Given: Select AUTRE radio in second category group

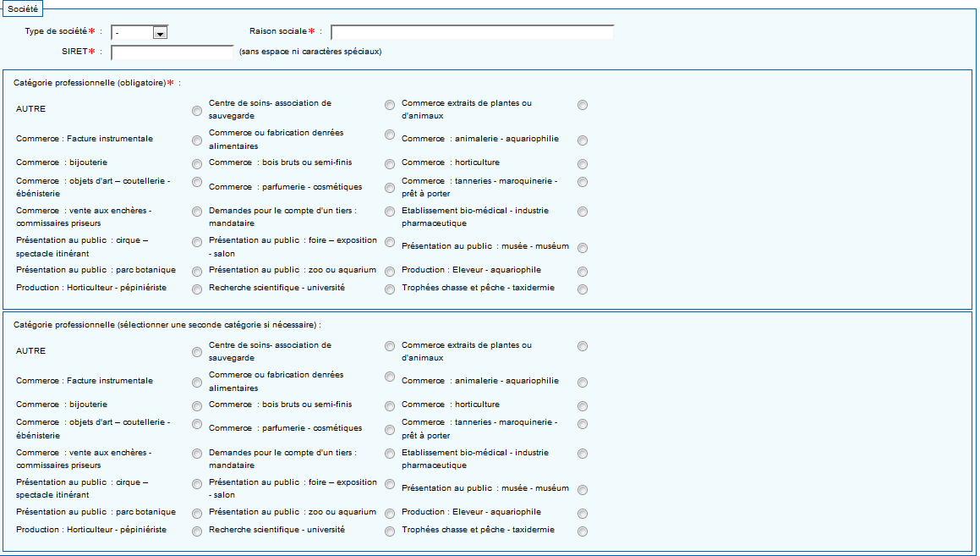Looking at the screenshot, I should point(197,353).
